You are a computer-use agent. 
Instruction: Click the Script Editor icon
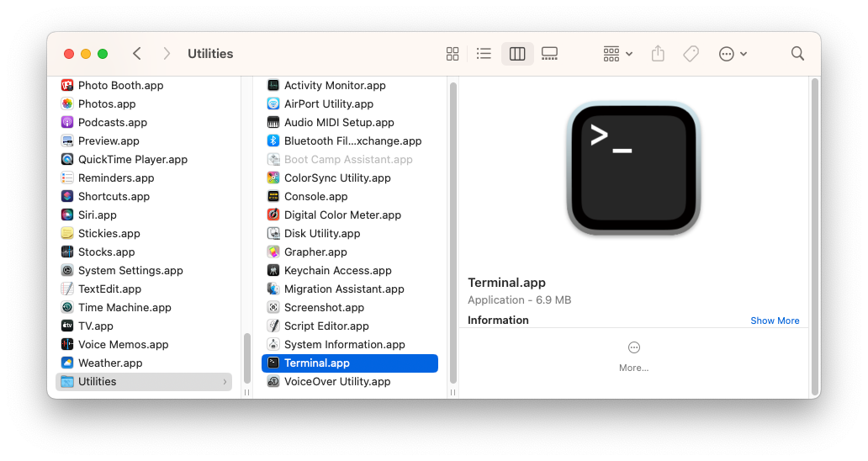273,326
